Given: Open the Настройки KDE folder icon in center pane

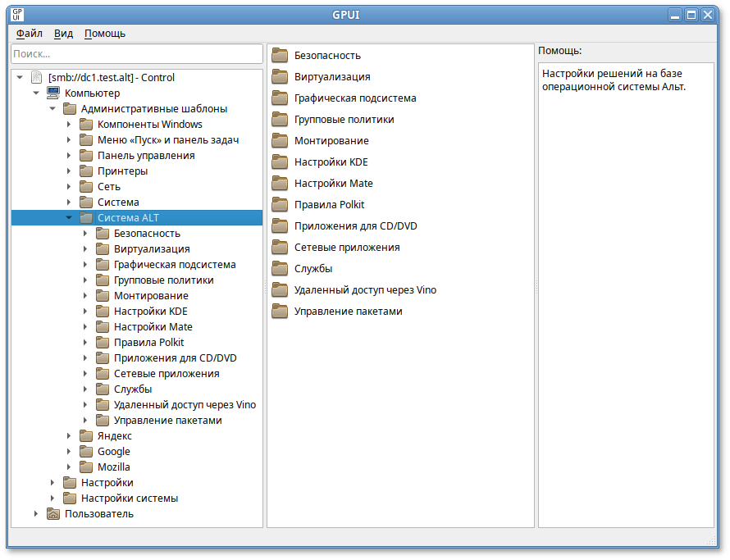Looking at the screenshot, I should (x=281, y=162).
